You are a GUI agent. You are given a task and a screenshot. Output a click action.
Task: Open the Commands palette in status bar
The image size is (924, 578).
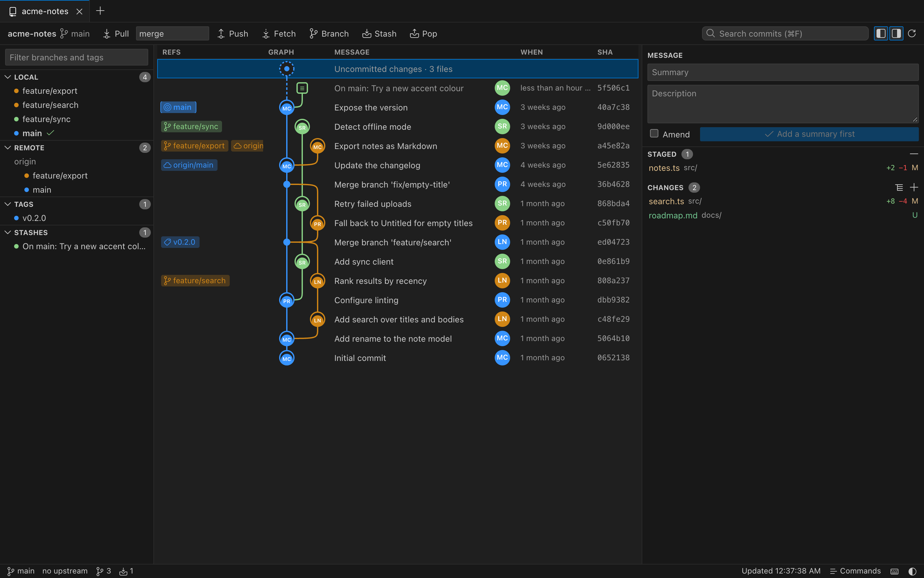click(x=855, y=571)
